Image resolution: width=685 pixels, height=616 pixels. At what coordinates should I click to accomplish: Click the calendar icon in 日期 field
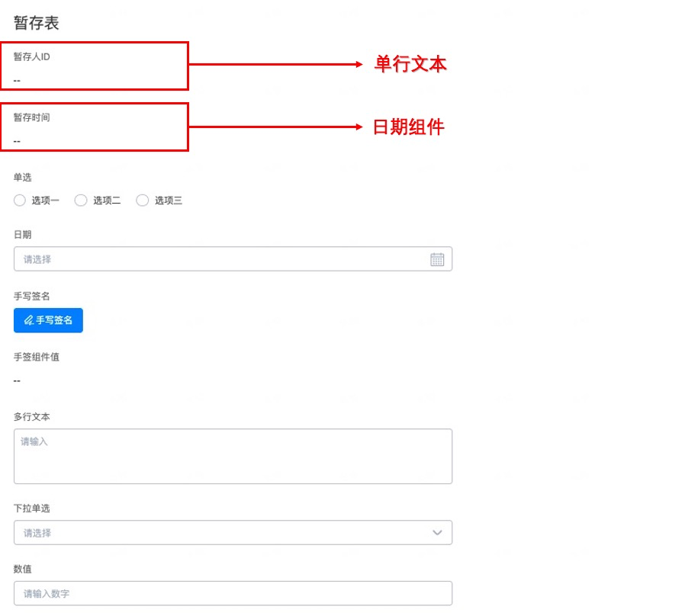(x=437, y=259)
